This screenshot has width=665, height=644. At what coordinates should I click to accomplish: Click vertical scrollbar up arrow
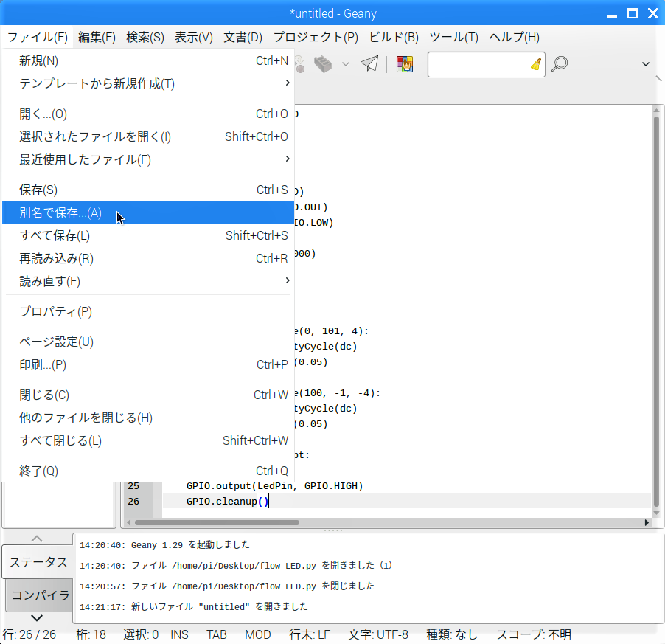[656, 109]
